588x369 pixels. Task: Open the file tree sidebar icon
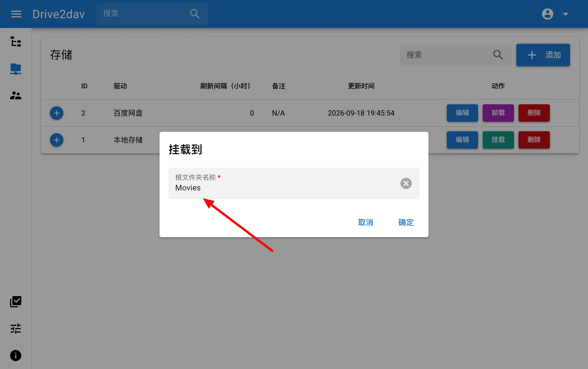(x=16, y=41)
